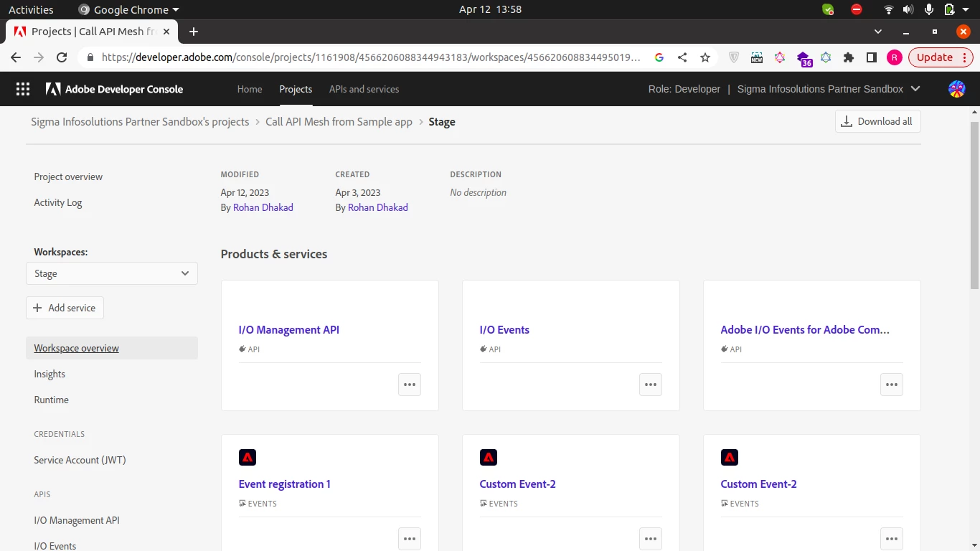Open the Adobe app switcher grid icon
This screenshot has height=551, width=980.
click(x=23, y=89)
